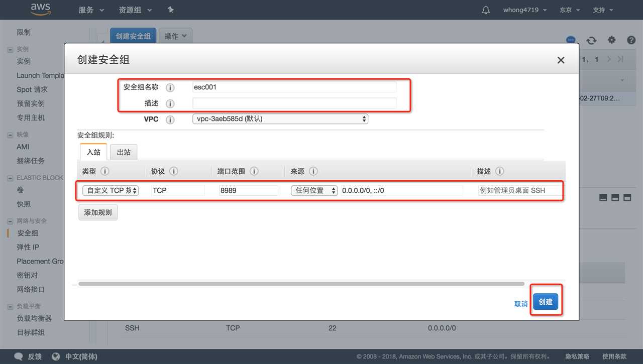Open 网络接口 in the sidebar
The image size is (643, 364).
31,289
